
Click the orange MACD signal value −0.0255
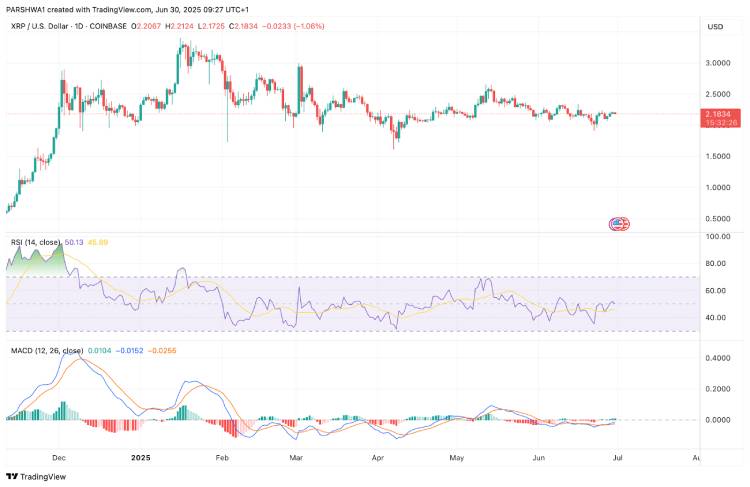(162, 351)
